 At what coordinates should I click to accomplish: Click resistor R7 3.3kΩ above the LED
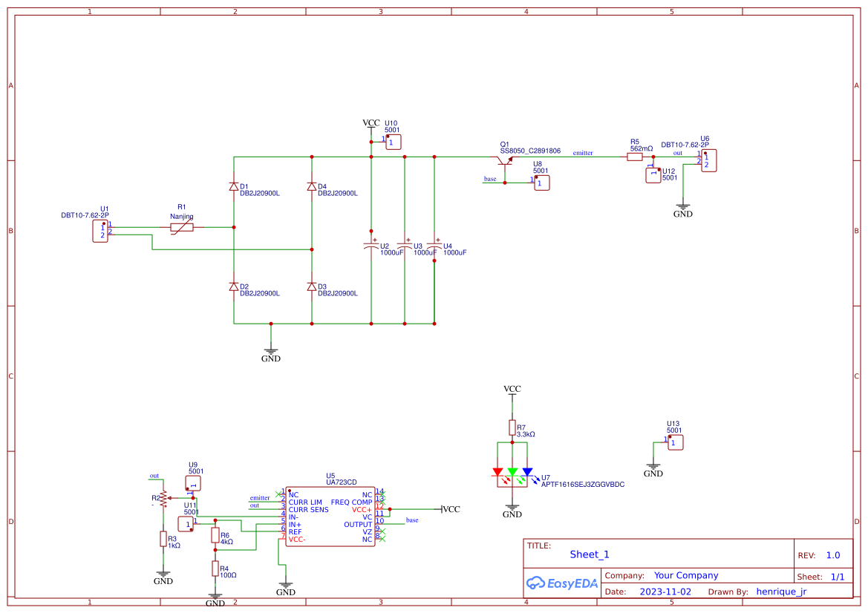512,426
